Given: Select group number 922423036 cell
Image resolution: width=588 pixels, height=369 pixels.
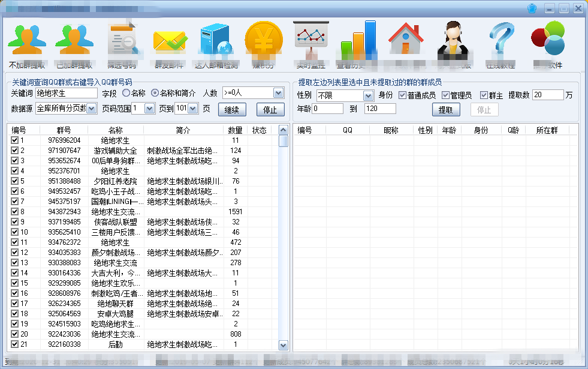Looking at the screenshot, I should click(x=64, y=334).
